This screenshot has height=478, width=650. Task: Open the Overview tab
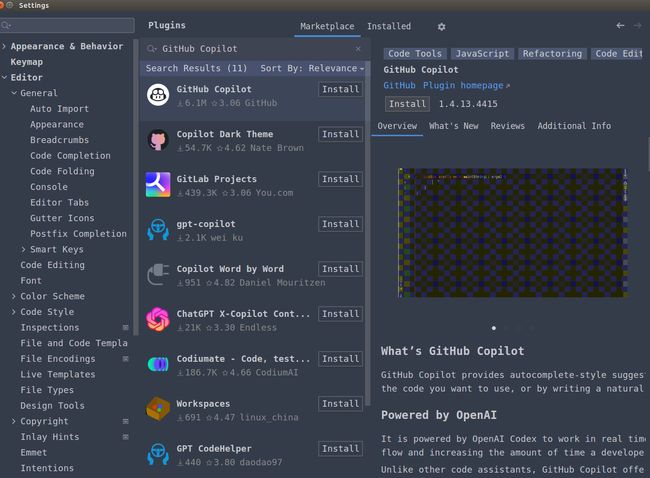coord(397,126)
